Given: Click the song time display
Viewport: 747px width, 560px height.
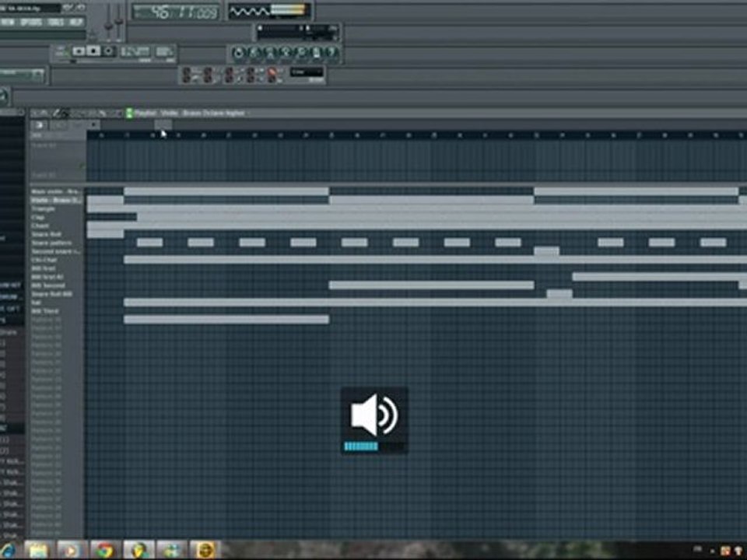Looking at the screenshot, I should [175, 12].
